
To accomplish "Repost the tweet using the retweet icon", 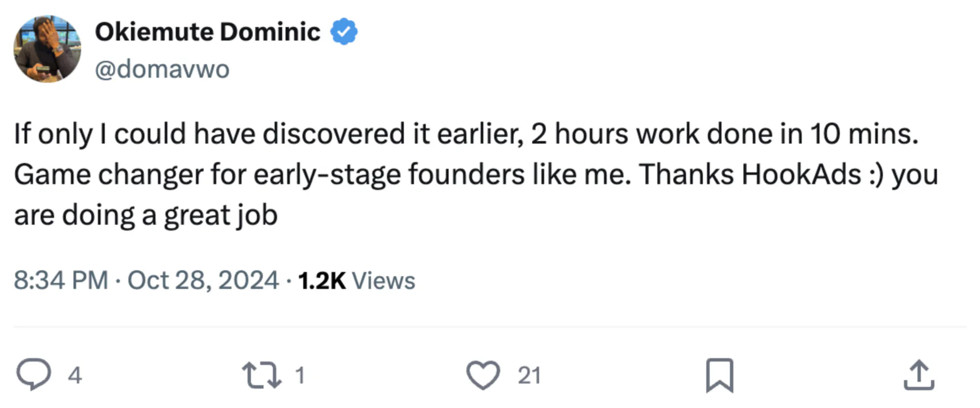I will [261, 375].
